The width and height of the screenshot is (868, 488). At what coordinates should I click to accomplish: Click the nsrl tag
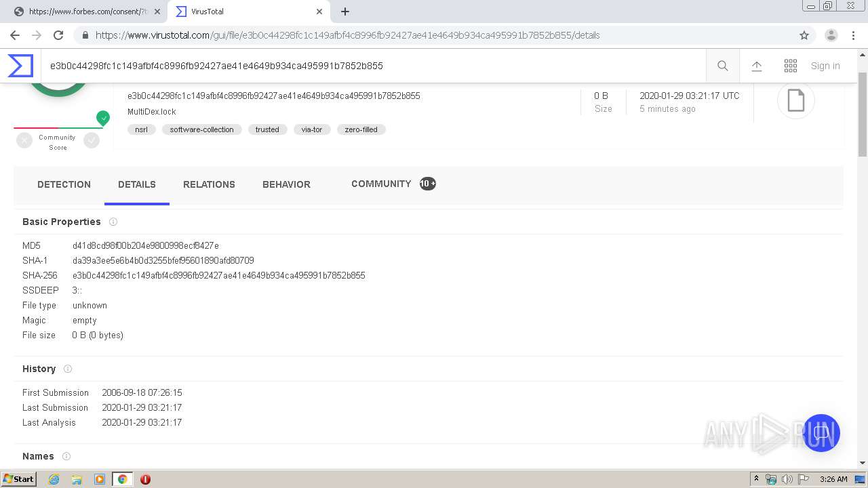pyautogui.click(x=141, y=129)
